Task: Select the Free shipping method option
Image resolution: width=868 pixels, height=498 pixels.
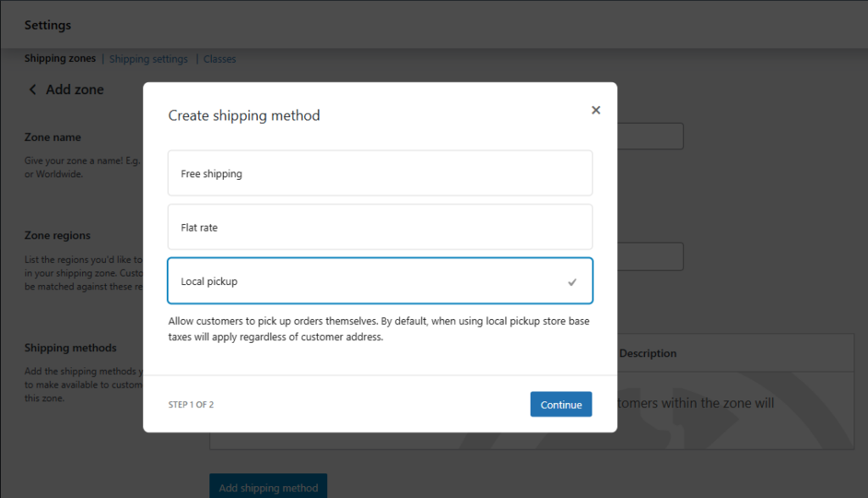Action: 380,174
